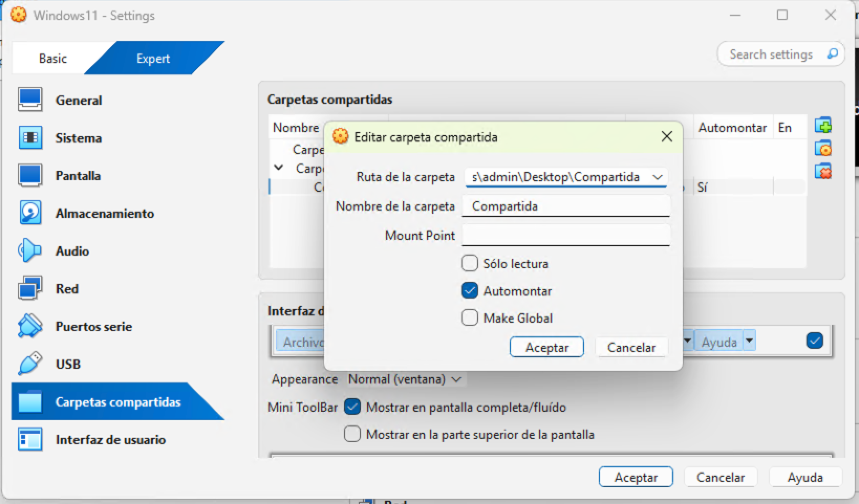Click the Sí cell under Automontar
This screenshot has height=504, width=859.
(x=702, y=187)
